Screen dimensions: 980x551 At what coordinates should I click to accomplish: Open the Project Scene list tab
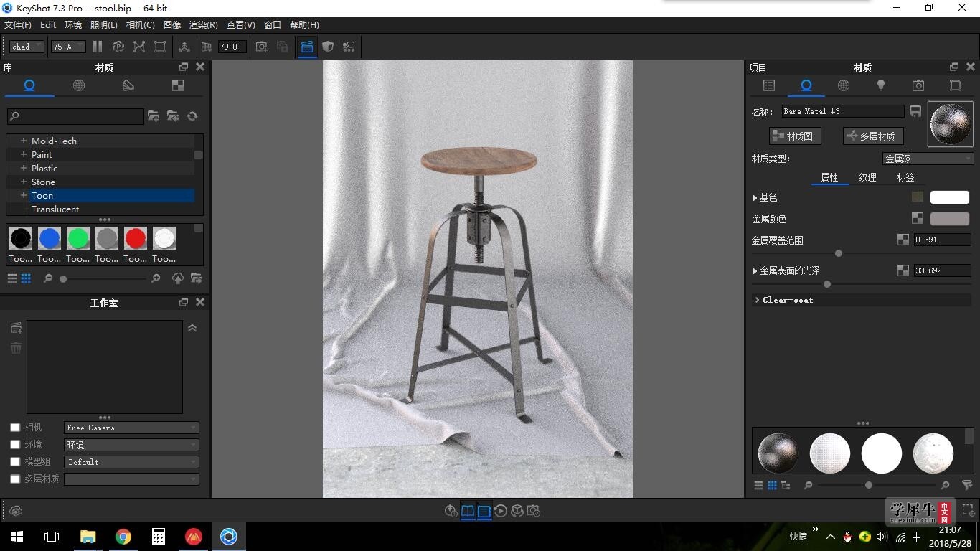[x=769, y=85]
